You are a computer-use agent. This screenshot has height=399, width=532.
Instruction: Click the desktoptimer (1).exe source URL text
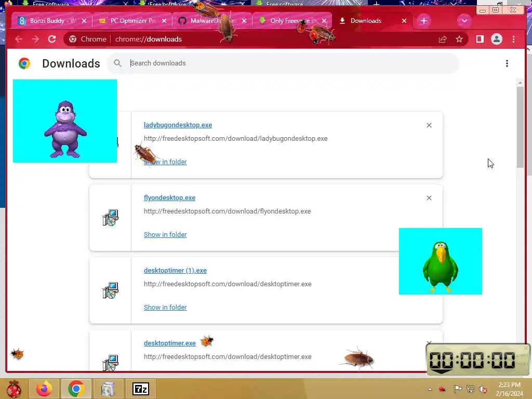click(228, 284)
